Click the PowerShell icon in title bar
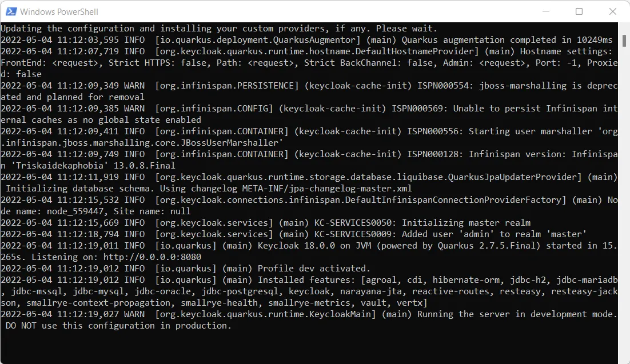This screenshot has width=630, height=364. [x=11, y=11]
